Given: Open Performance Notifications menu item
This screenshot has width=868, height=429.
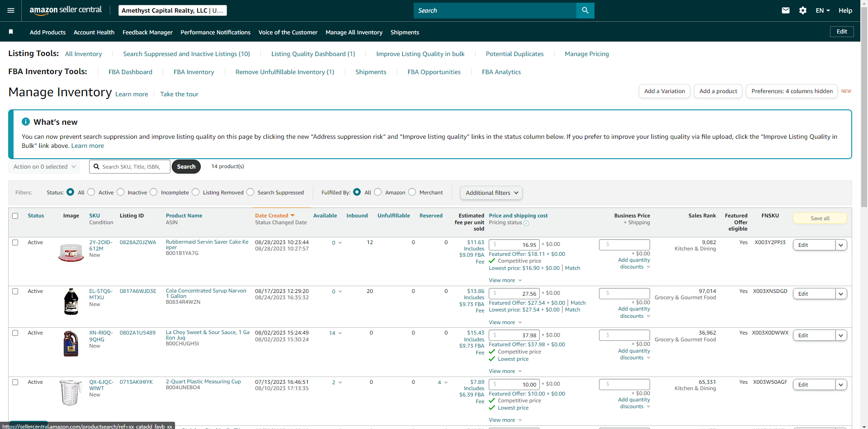Looking at the screenshot, I should 215,33.
